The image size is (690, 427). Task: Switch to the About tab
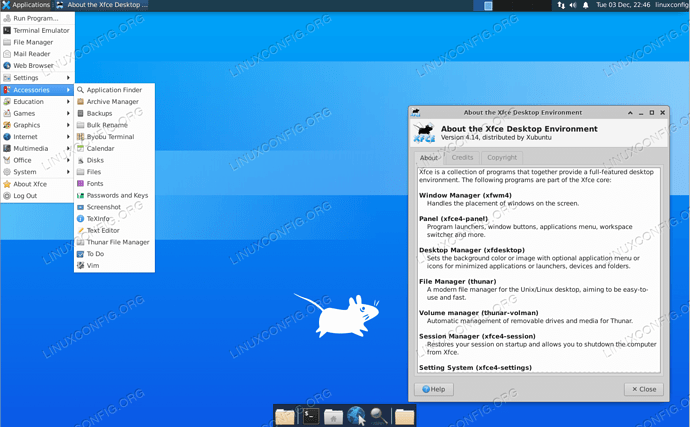[x=429, y=158]
